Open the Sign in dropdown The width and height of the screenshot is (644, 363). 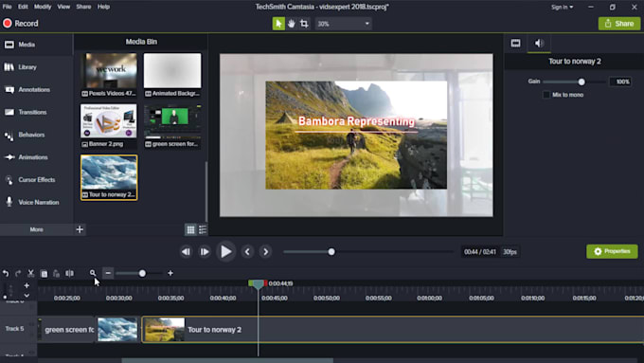point(563,7)
